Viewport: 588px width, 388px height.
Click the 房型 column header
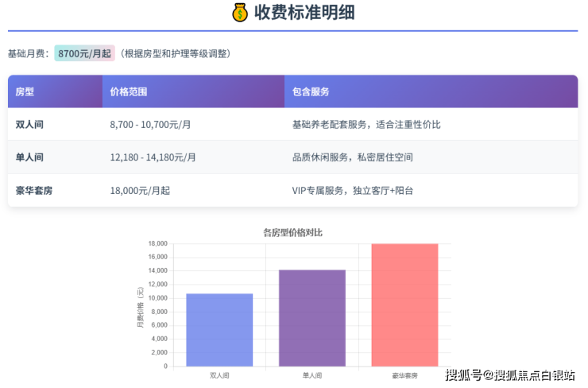[25, 91]
